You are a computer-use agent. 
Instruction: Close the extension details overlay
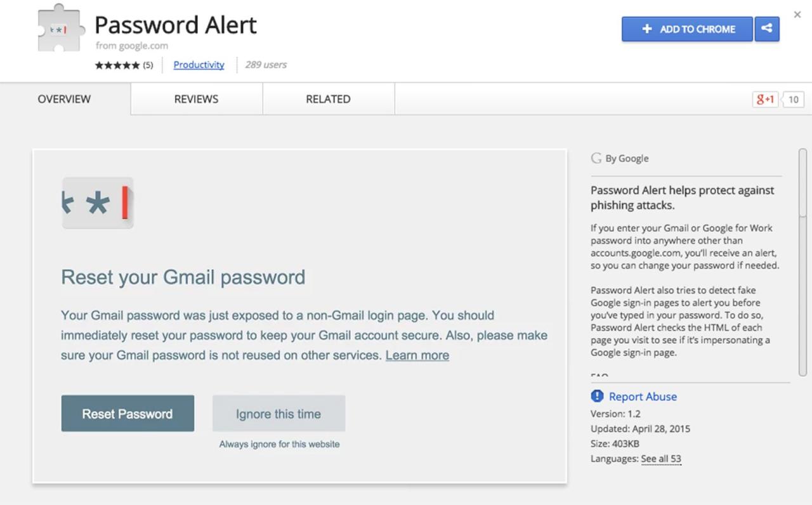pyautogui.click(x=797, y=15)
